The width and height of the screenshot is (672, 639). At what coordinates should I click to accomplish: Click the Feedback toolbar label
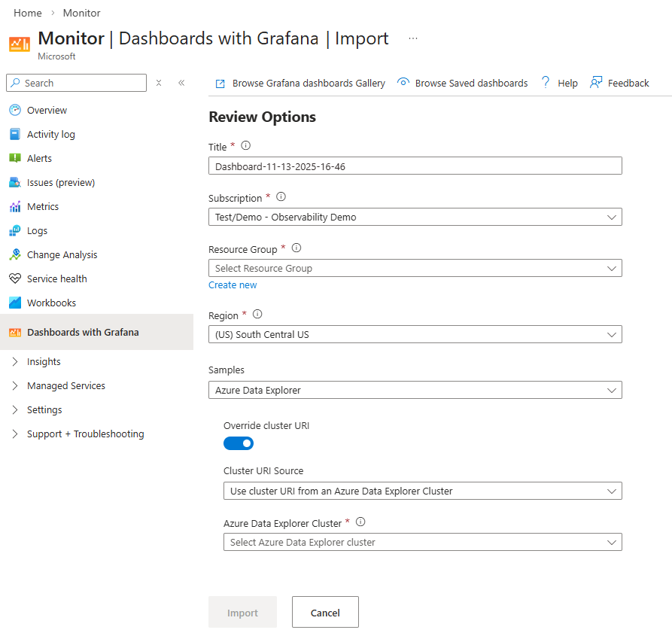coord(628,83)
